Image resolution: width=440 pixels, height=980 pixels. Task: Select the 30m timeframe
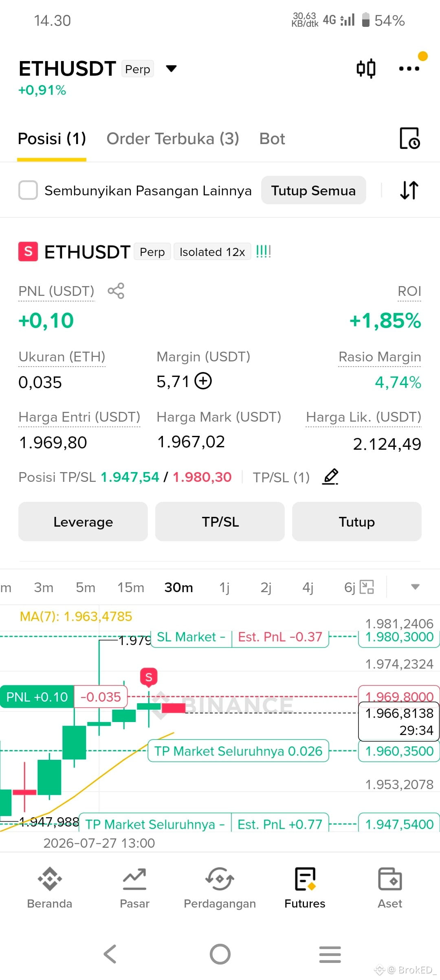(178, 587)
